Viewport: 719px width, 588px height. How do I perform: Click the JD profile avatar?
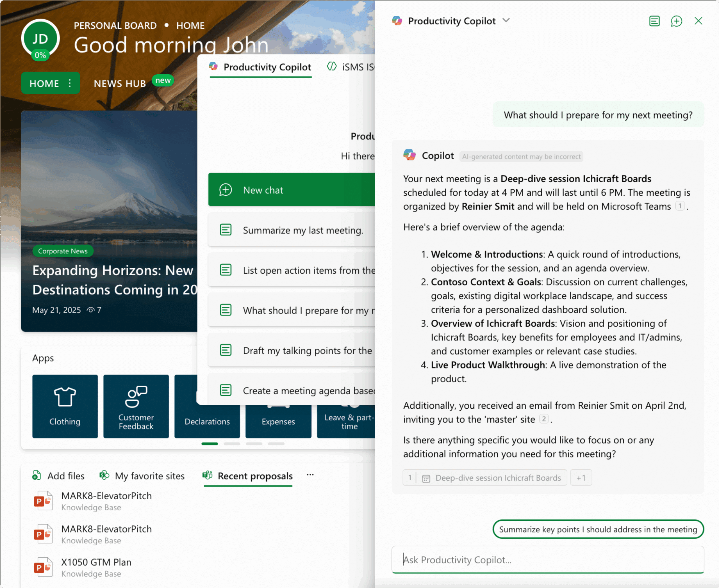coord(40,39)
